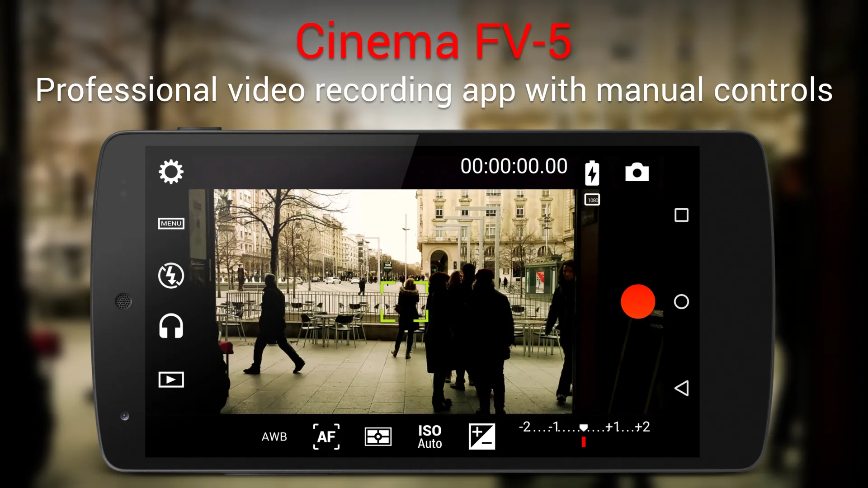
Task: Select AF autofocus mode
Action: (x=326, y=435)
